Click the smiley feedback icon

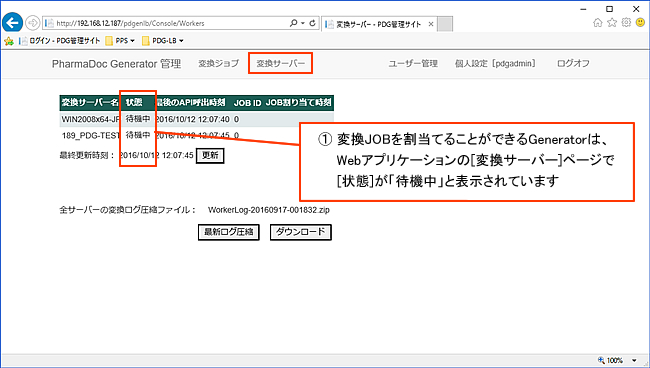[640, 22]
